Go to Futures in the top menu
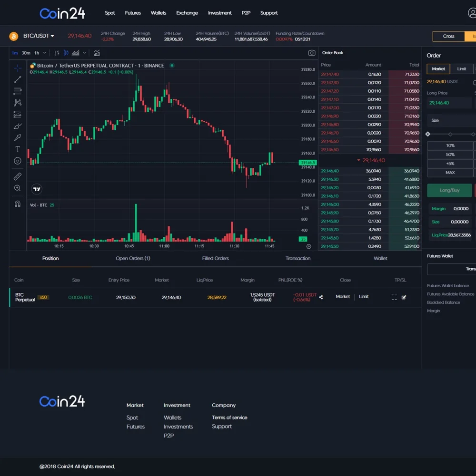 (x=133, y=13)
